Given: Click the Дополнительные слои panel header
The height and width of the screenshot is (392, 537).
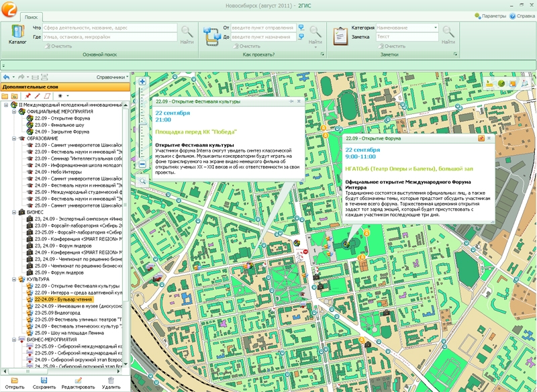Looking at the screenshot, I should point(65,87).
